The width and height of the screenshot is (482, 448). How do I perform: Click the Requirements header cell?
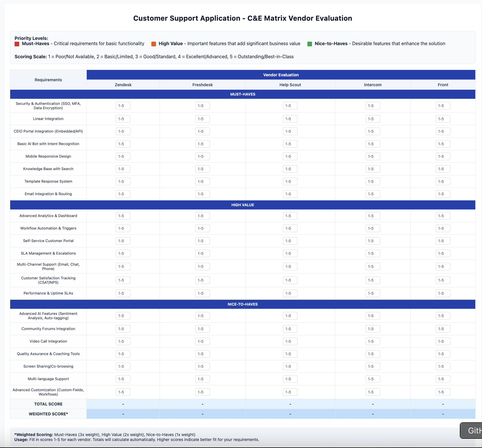click(x=48, y=80)
